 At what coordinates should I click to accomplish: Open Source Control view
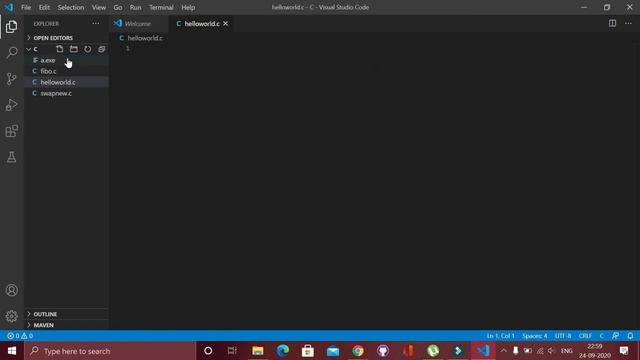tap(11, 79)
